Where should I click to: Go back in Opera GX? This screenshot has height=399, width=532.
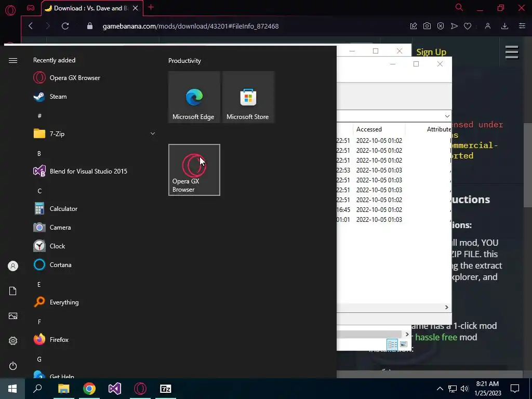31,26
